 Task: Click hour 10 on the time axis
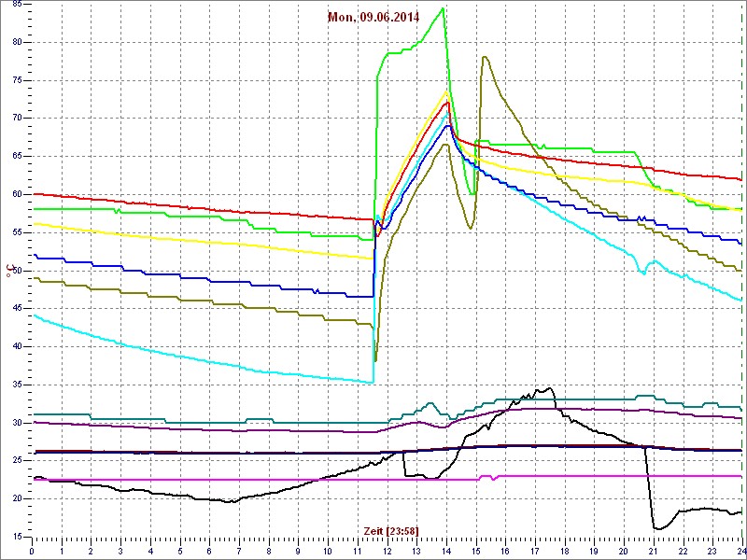[328, 551]
